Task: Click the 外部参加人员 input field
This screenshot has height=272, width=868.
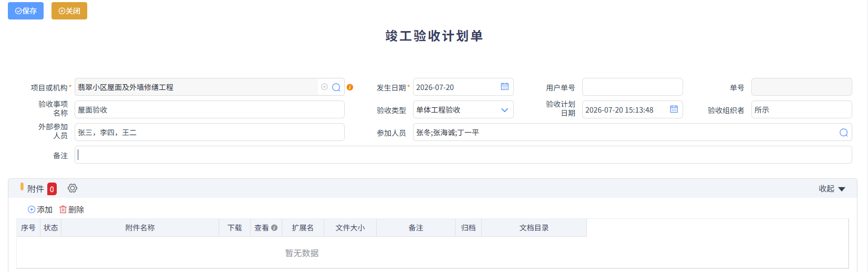Action: [x=210, y=132]
